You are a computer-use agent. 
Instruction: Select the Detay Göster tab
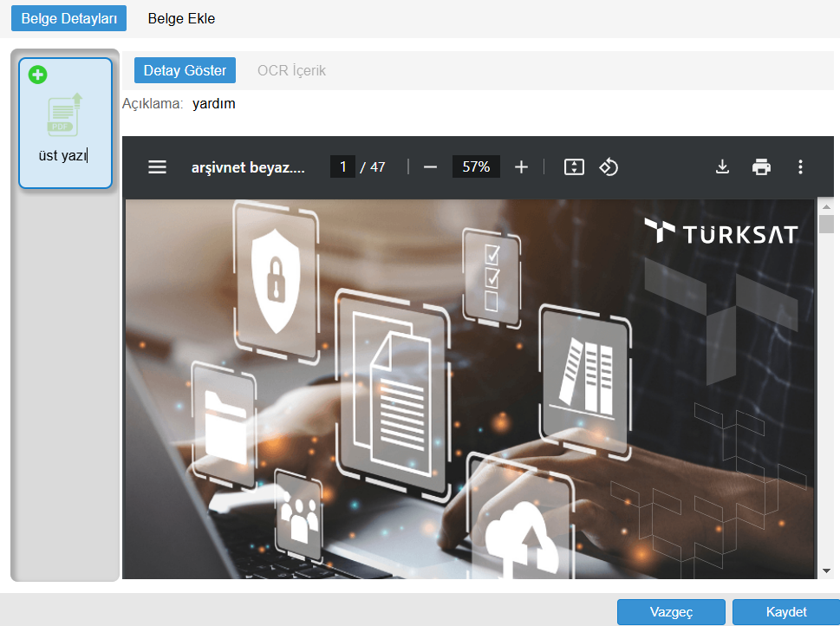pos(185,70)
